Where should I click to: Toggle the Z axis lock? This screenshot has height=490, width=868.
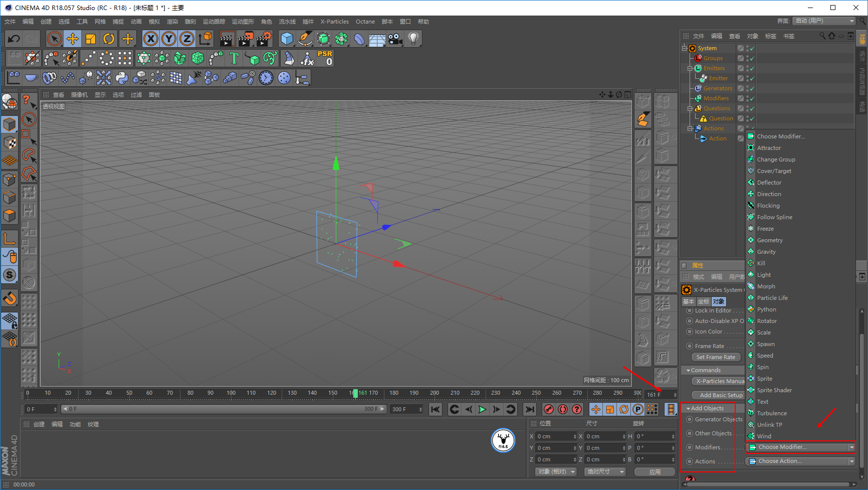(x=187, y=39)
